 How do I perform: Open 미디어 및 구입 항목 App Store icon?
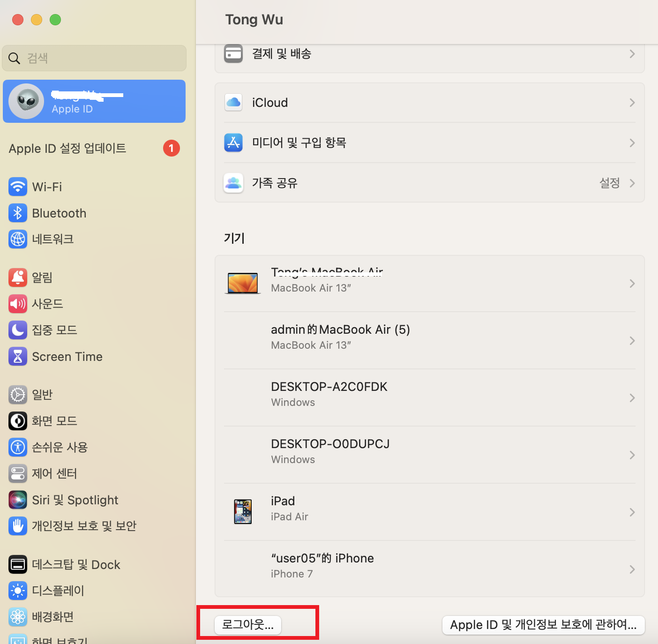tap(233, 143)
